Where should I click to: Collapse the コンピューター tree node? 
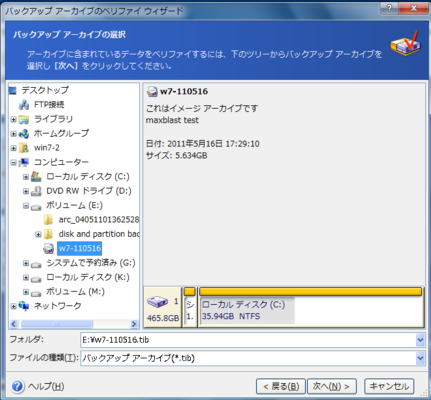13,163
